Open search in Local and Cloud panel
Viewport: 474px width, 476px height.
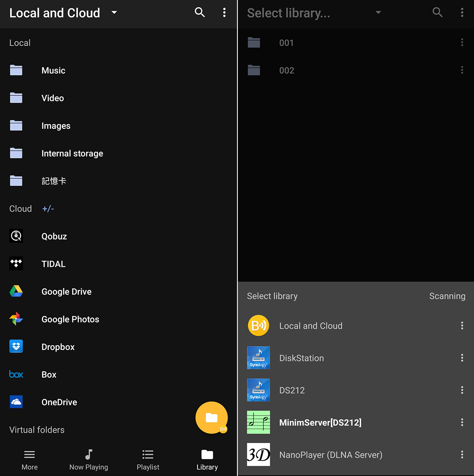pyautogui.click(x=200, y=13)
